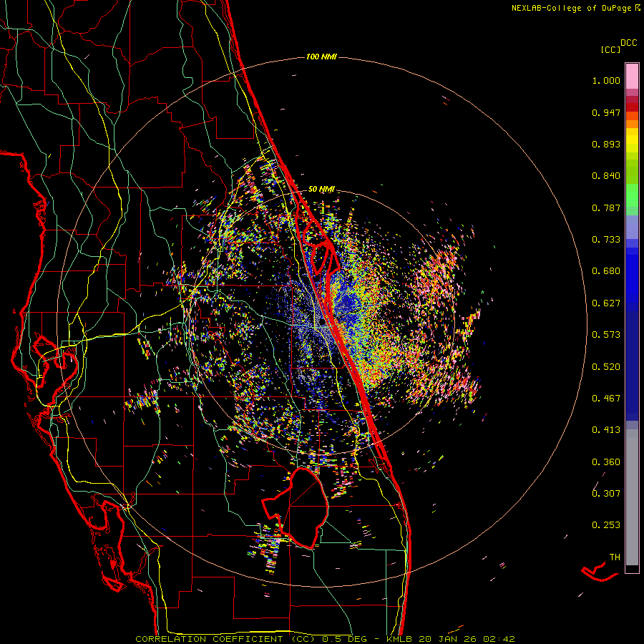This screenshot has width=644, height=644.
Task: Select the 1.000 scale value
Action: pos(606,80)
